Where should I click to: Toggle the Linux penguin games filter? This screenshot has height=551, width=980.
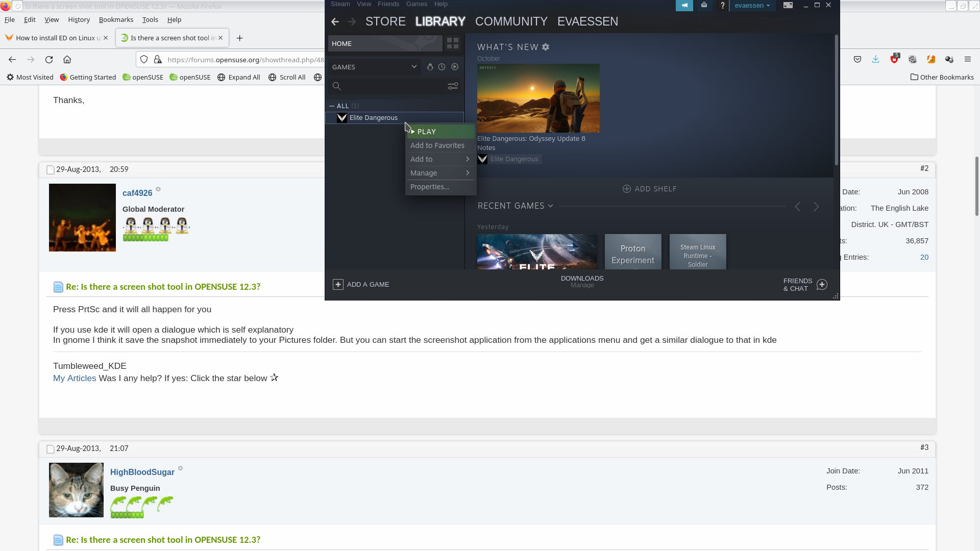coord(430,67)
